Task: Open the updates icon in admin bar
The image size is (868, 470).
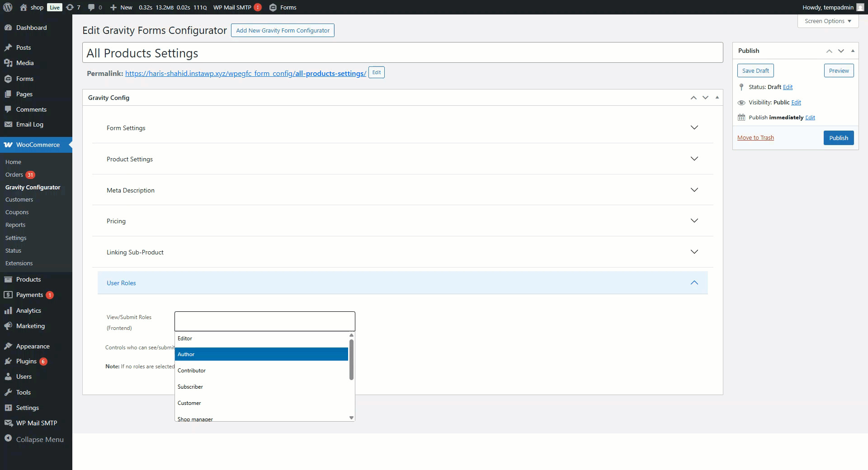Action: [70, 7]
